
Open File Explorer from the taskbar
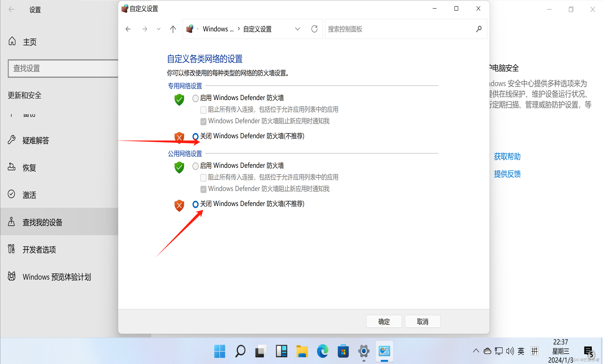[302, 351]
